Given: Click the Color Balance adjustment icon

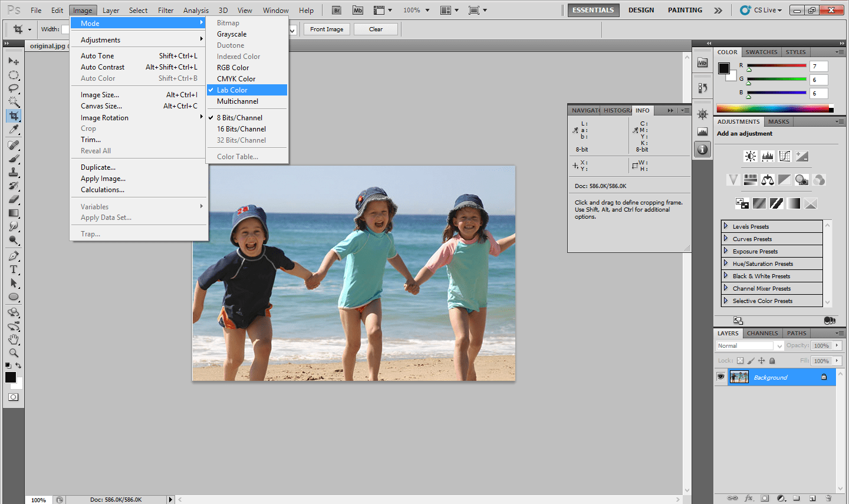Looking at the screenshot, I should tap(768, 180).
